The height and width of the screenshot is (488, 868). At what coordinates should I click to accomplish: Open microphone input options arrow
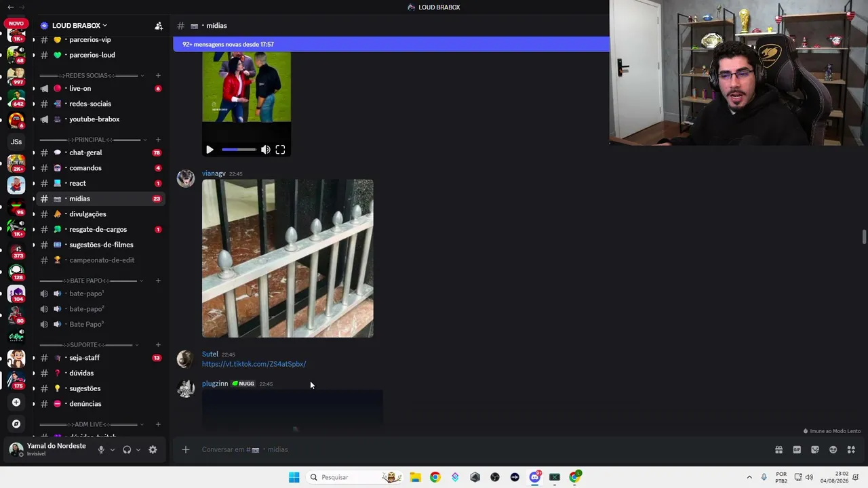tap(113, 449)
